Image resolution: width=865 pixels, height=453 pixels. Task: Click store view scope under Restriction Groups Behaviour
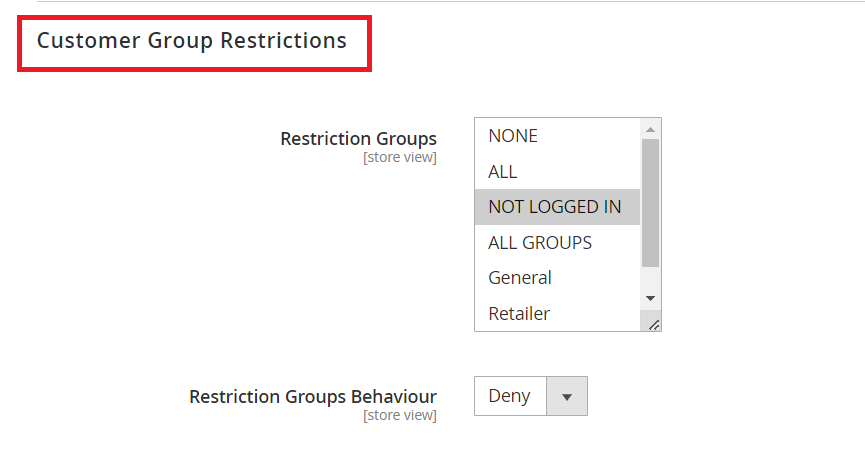tap(399, 415)
